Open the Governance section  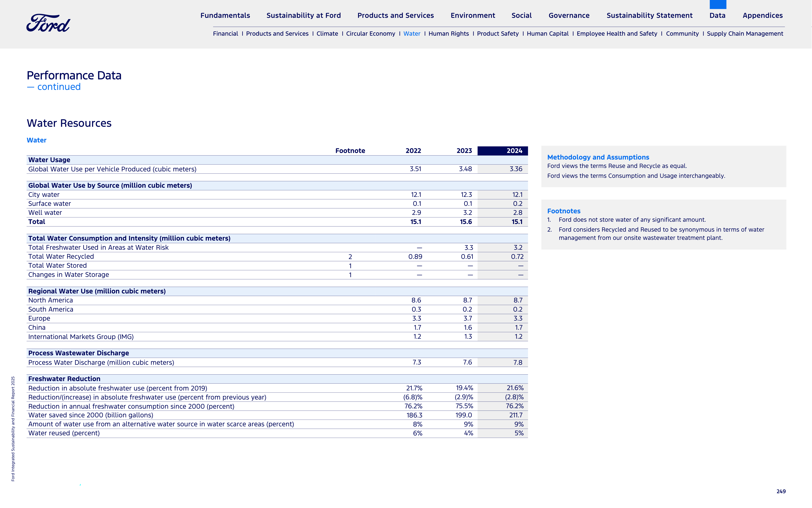tap(569, 15)
